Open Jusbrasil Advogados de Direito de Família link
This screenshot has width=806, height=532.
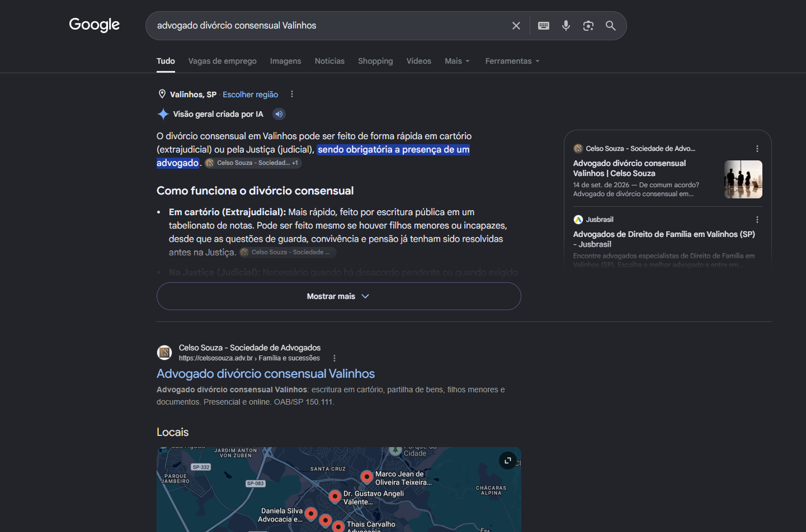point(664,239)
